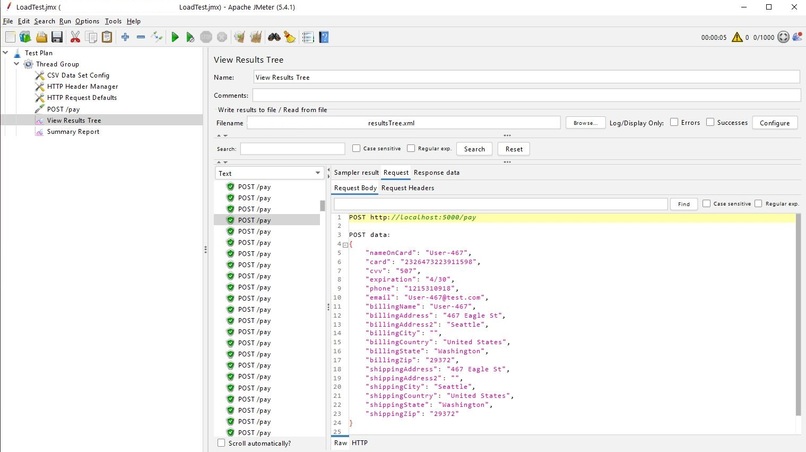The height and width of the screenshot is (452, 806).
Task: Tick Regular exp. beside the Find button
Action: [758, 204]
